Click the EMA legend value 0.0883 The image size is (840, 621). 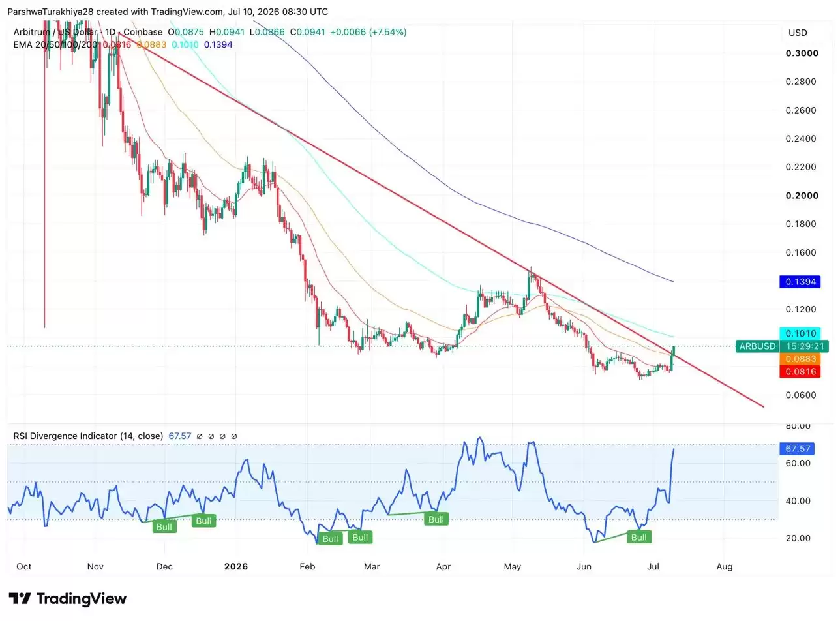click(151, 44)
